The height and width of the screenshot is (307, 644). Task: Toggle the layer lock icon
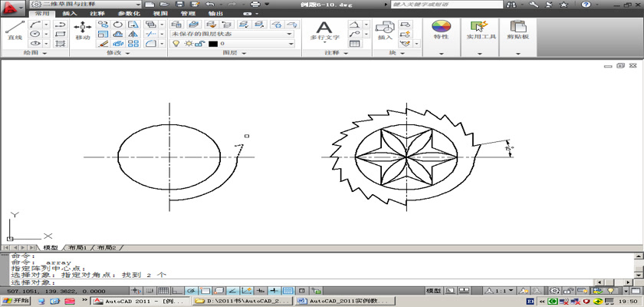[199, 44]
